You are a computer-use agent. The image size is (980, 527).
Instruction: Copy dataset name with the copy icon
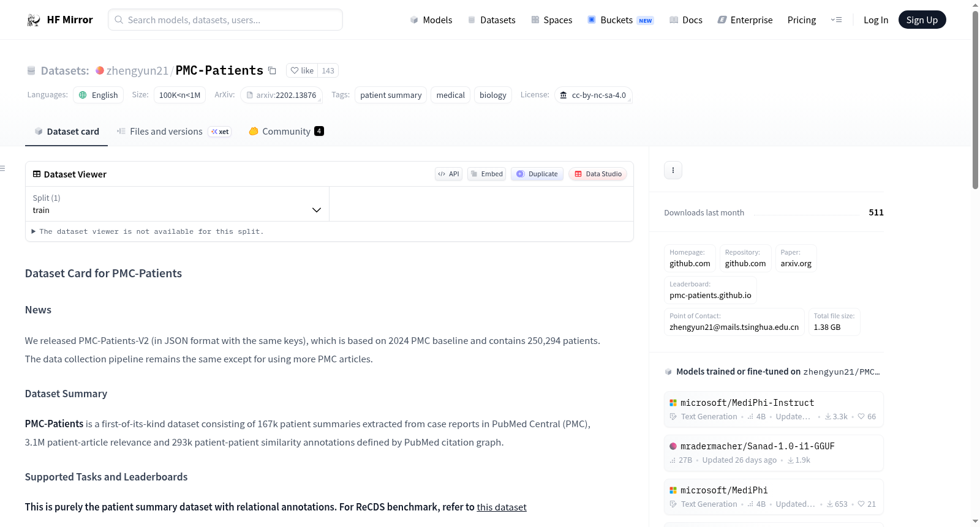[x=273, y=71]
